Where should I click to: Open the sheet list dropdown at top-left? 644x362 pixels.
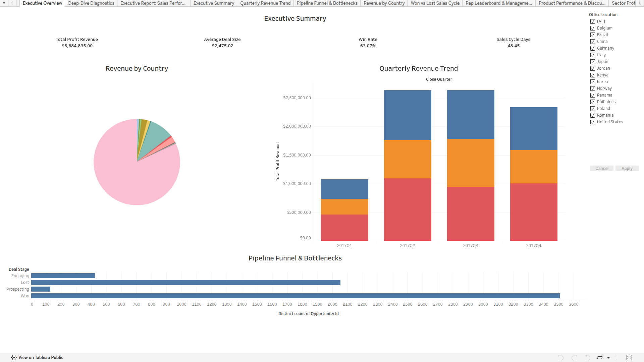coord(4,3)
